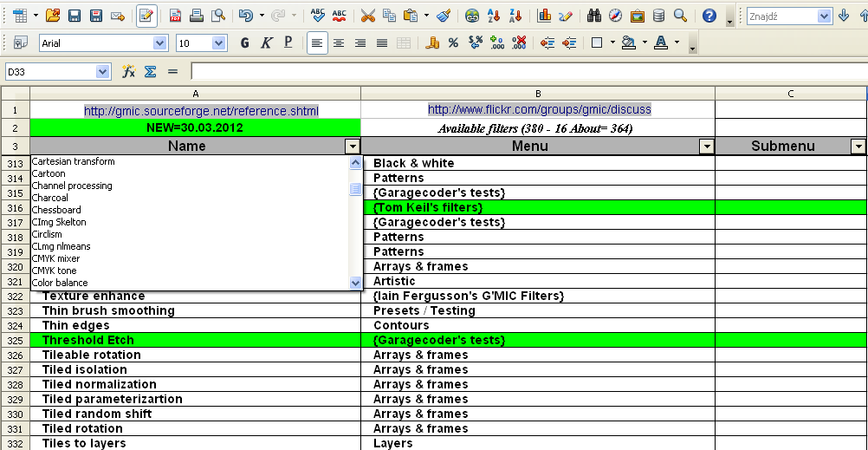868x450 pixels.
Task: Find next with the down arrow
Action: 844,16
